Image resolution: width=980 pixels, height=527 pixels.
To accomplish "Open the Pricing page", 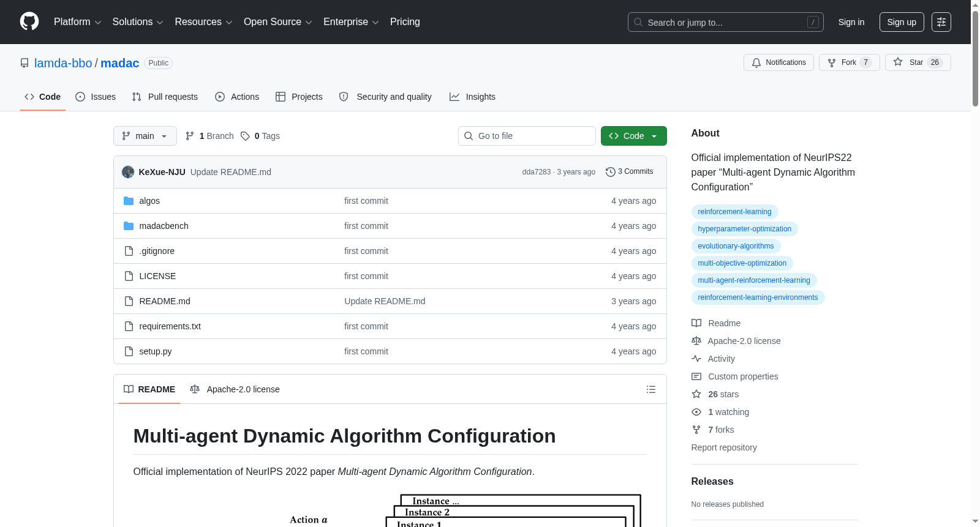I will [405, 22].
